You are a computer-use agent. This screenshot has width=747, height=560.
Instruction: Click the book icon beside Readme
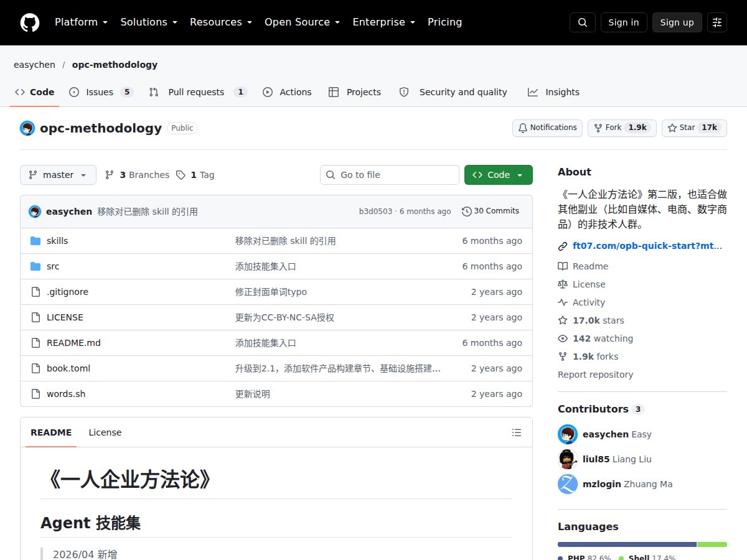[563, 266]
